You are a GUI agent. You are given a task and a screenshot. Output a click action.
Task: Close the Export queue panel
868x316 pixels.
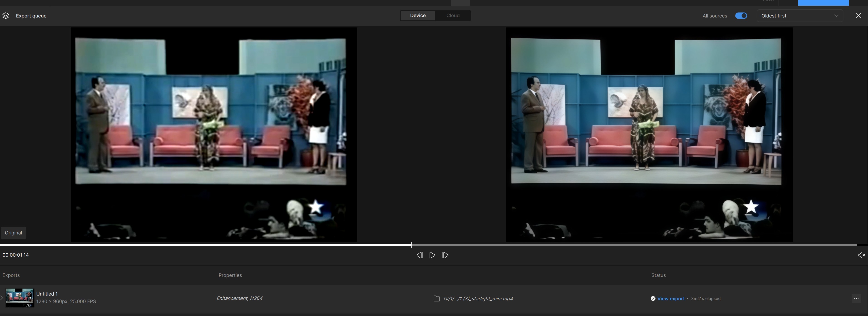coord(858,16)
